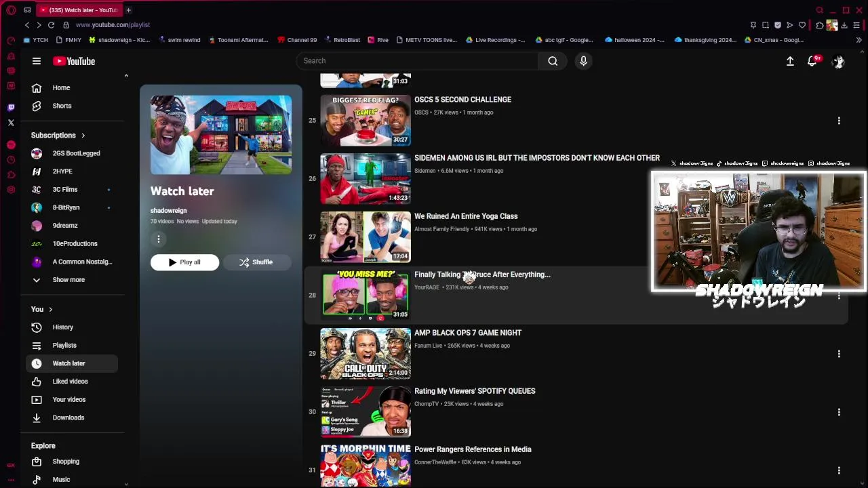The height and width of the screenshot is (488, 868).
Task: Expand Show more subscriptions
Action: click(72, 280)
